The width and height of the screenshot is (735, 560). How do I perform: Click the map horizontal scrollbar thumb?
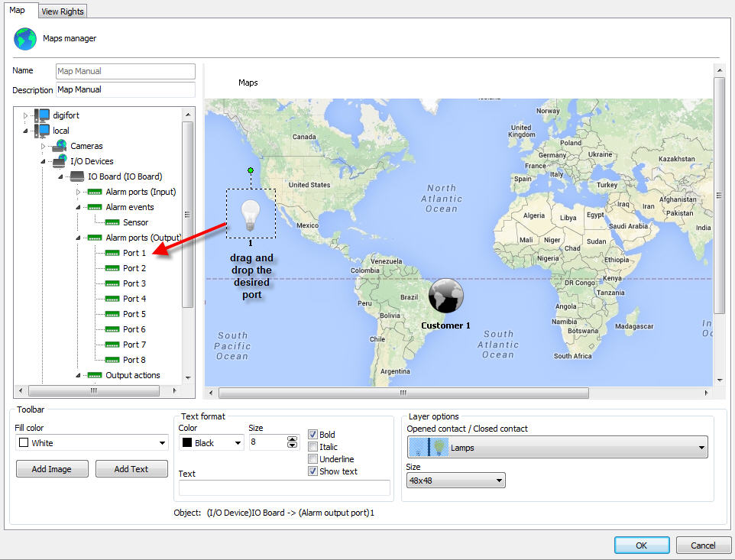(403, 393)
